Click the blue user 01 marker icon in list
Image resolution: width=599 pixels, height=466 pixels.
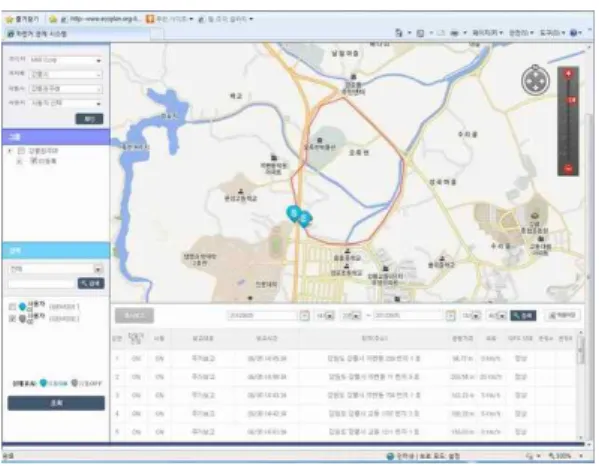[22, 306]
